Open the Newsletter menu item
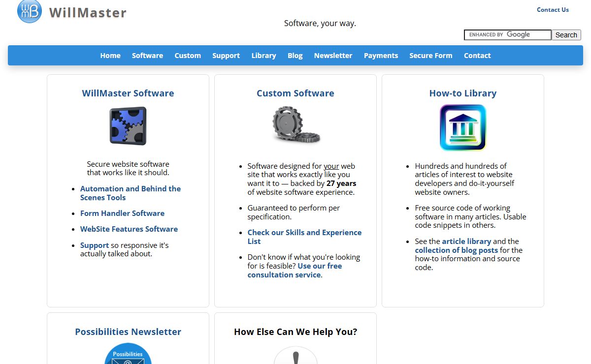The height and width of the screenshot is (364, 591). (333, 56)
